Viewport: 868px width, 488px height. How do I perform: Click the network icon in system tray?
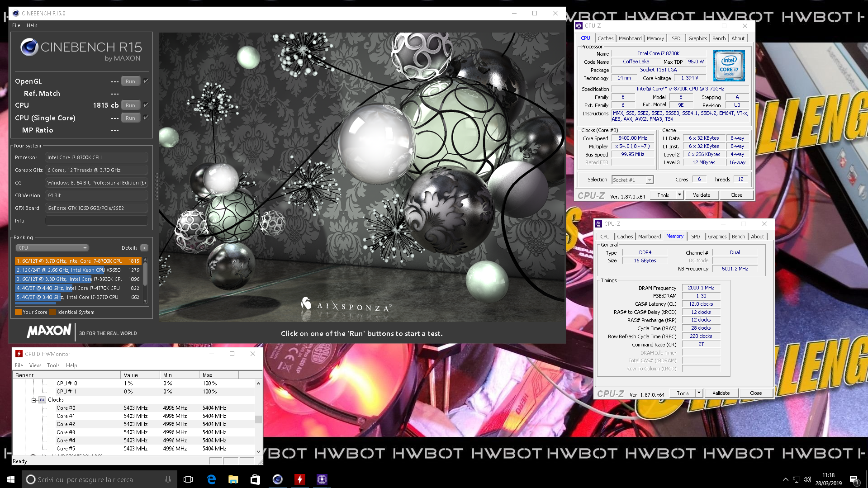coord(797,479)
